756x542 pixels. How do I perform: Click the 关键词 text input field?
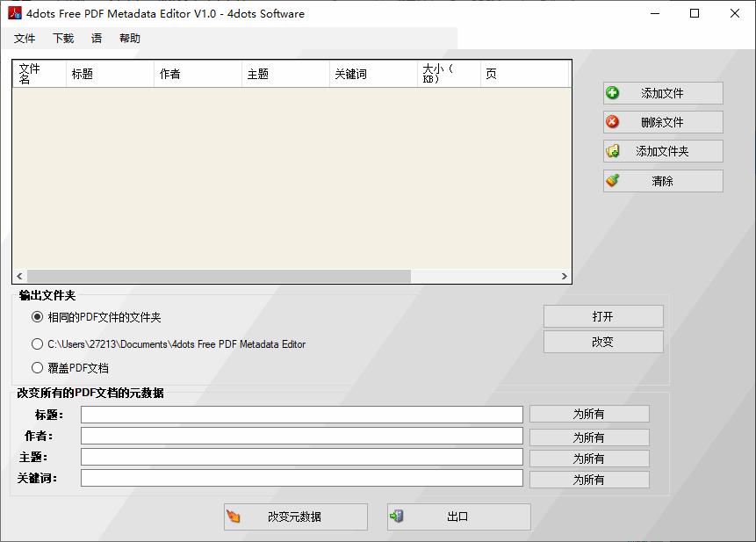tap(302, 478)
